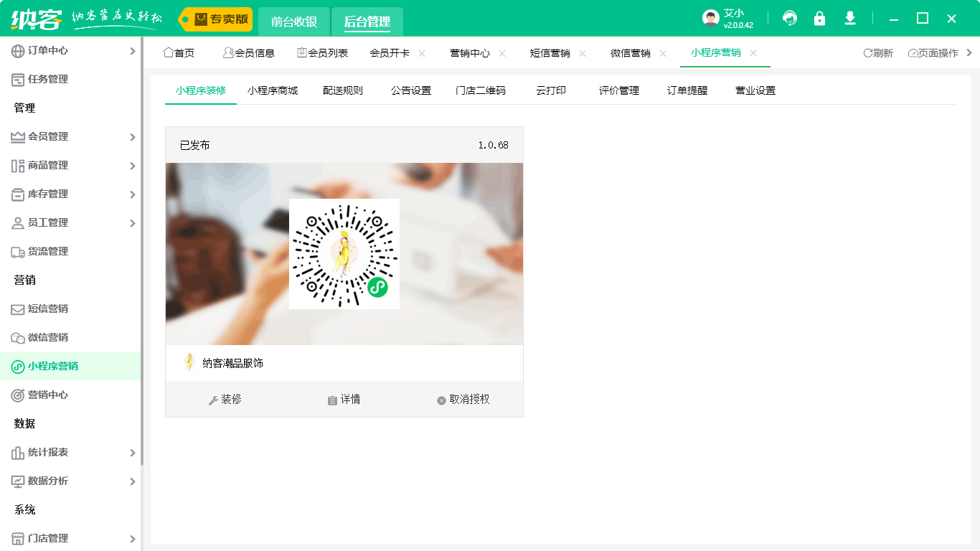Click the 纳客潮品服饰 shop logo
This screenshot has width=980, height=551.
(189, 362)
